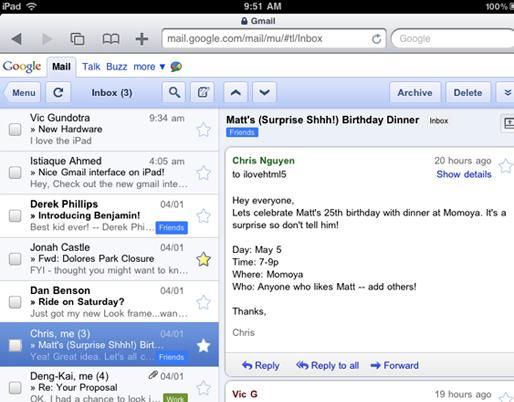The height and width of the screenshot is (402, 514).
Task: Tap Safari's forward arrow button
Action: [x=47, y=39]
